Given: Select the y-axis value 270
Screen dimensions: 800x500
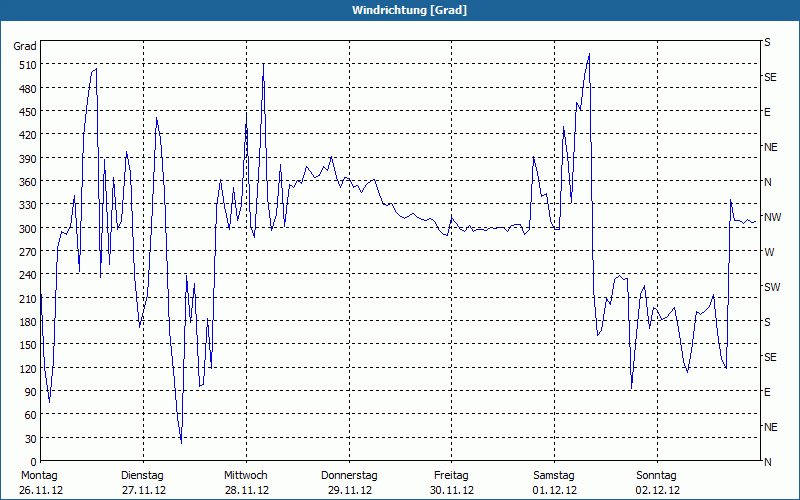Looking at the screenshot, I should click(x=28, y=252).
